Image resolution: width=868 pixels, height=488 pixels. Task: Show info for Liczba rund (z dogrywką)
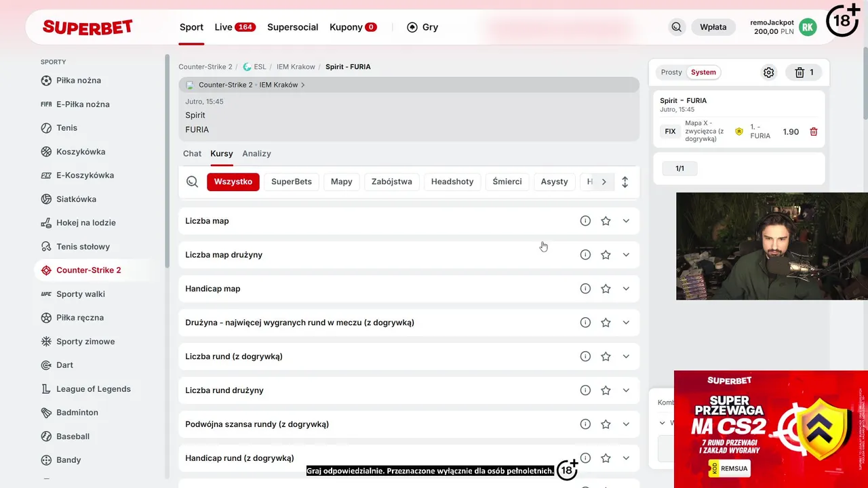(585, 357)
